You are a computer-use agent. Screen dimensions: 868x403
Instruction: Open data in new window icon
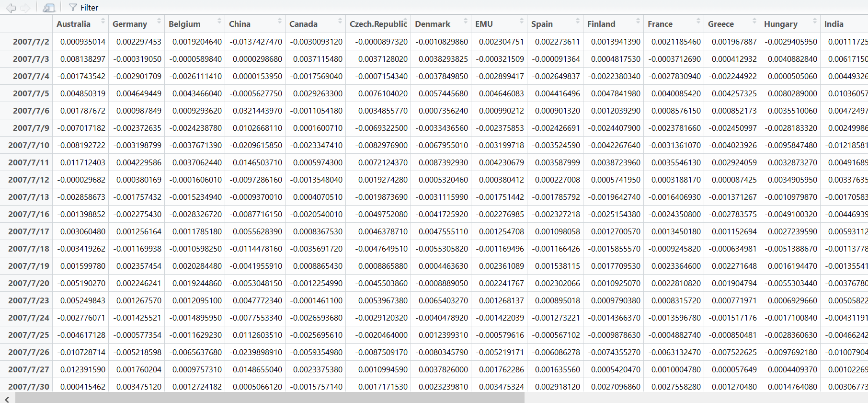click(x=49, y=8)
